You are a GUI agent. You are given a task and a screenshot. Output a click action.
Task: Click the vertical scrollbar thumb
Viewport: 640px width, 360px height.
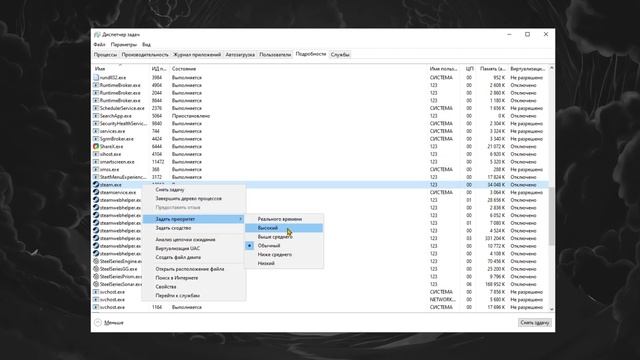[x=551, y=216]
